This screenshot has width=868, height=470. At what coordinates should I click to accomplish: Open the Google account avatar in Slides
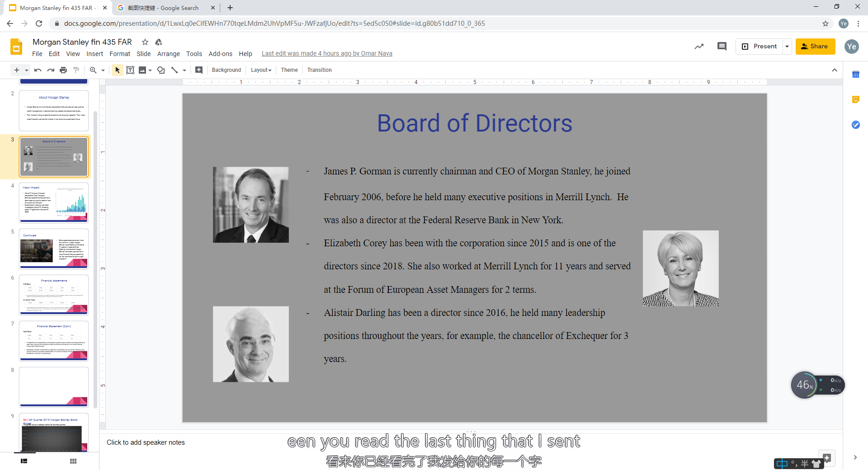click(x=852, y=47)
